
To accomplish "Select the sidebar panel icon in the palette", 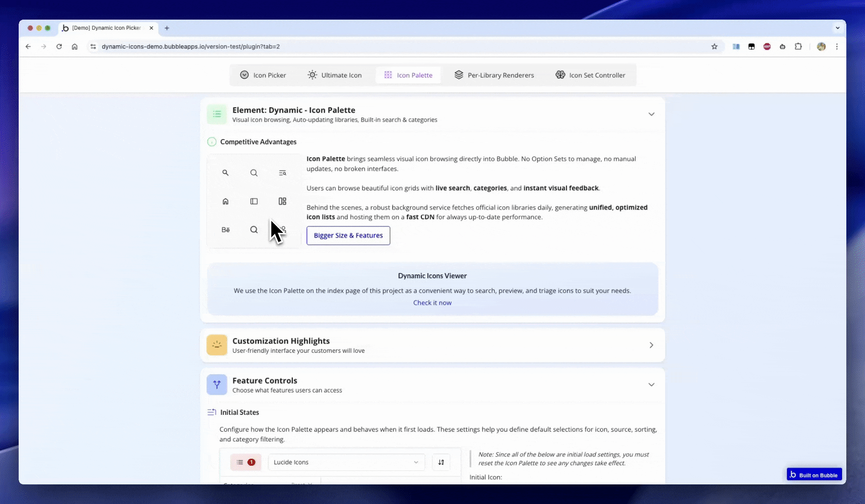I will (254, 201).
